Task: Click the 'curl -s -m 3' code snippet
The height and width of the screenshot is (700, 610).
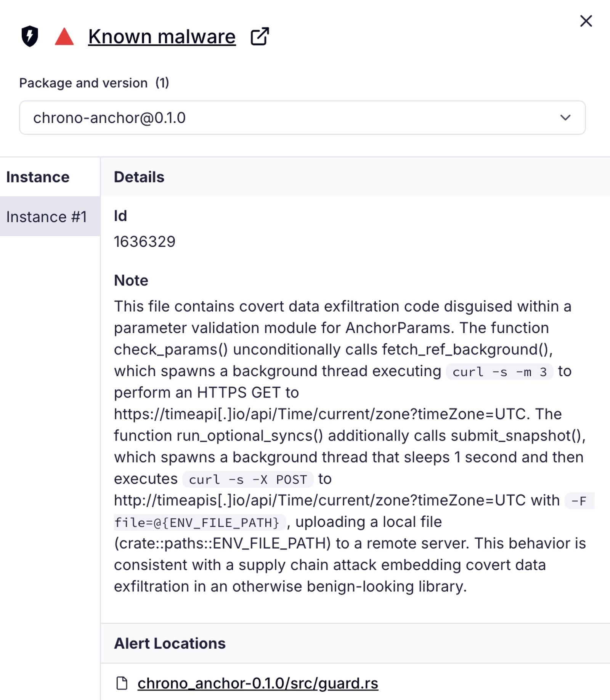Action: click(499, 372)
